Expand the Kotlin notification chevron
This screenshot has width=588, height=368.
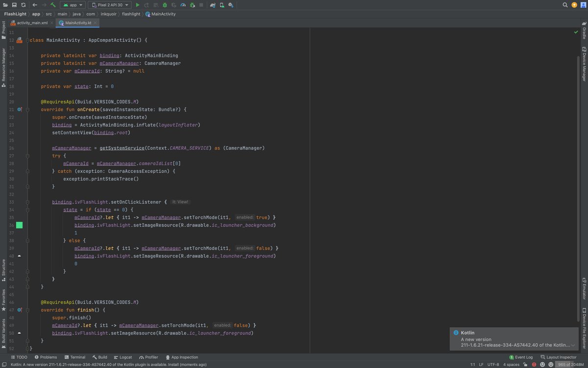point(573,345)
